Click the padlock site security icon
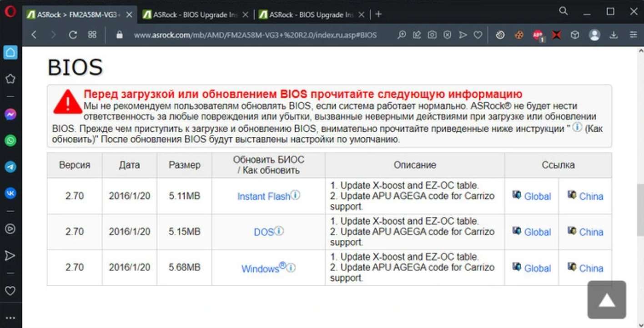 (120, 35)
